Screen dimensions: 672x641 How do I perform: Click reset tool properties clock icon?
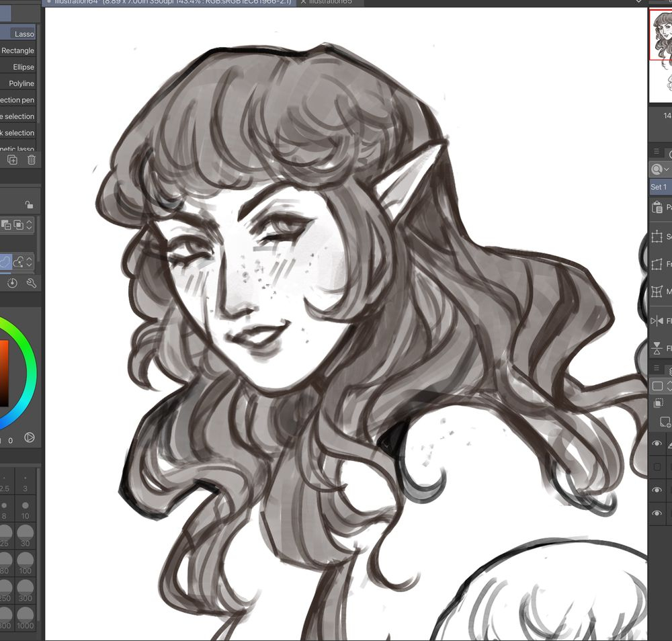(12, 283)
